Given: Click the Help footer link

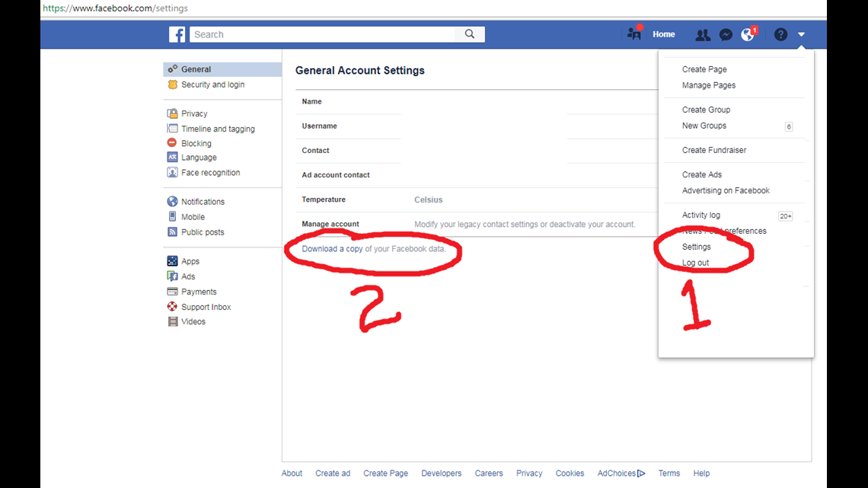Looking at the screenshot, I should point(701,473).
